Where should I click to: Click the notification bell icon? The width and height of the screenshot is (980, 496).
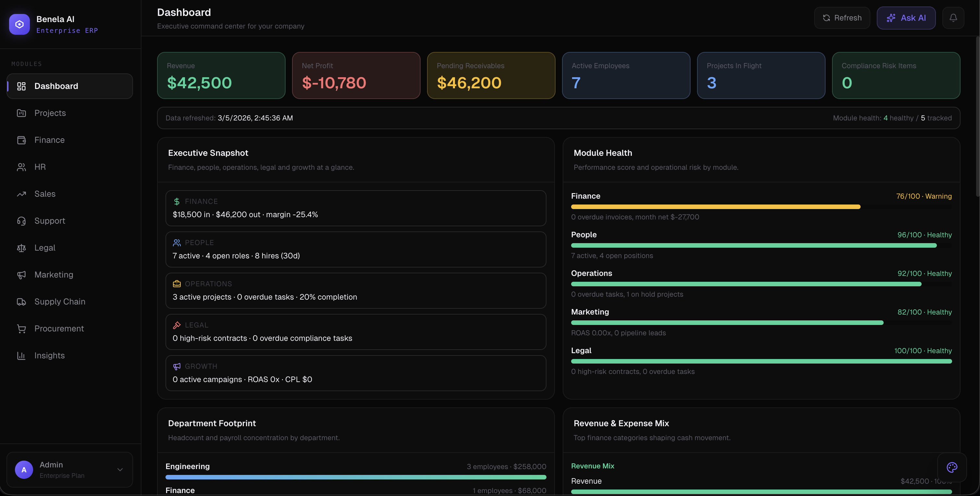click(953, 18)
